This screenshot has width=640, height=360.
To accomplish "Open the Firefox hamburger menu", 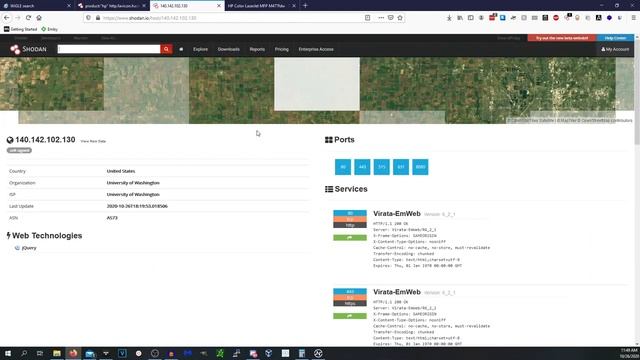I will tap(633, 18).
